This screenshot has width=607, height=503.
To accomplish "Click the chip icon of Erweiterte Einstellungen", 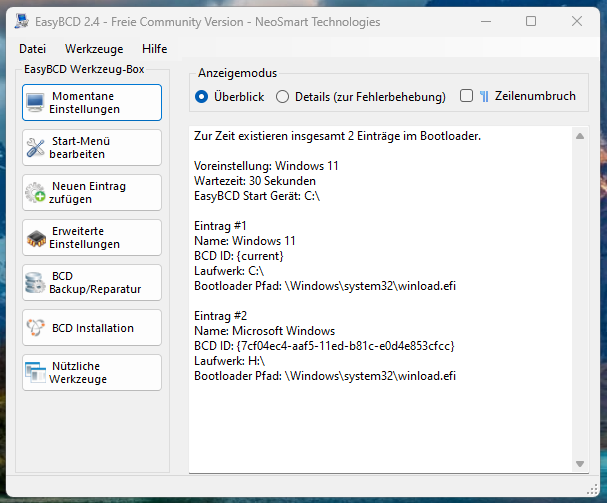I will pyautogui.click(x=35, y=238).
